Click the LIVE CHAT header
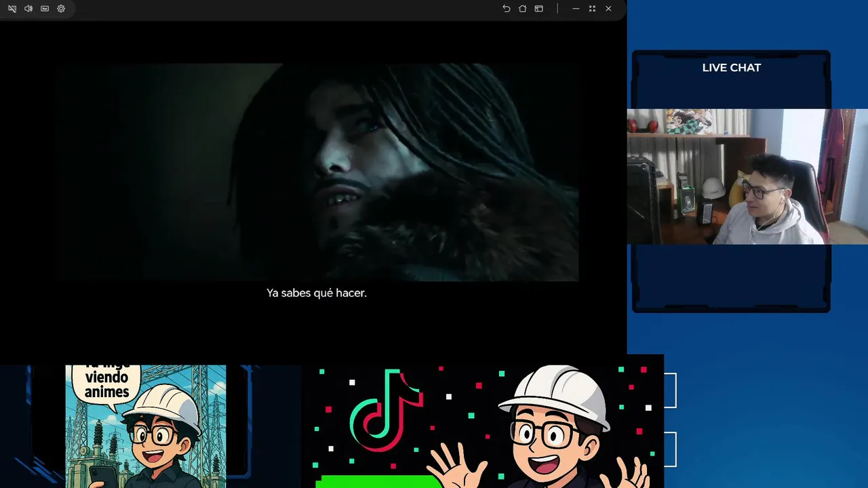Screen dimensions: 868x488 (732, 68)
